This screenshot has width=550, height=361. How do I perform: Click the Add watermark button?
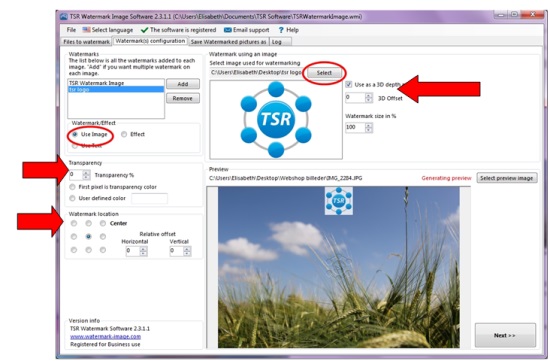point(183,84)
